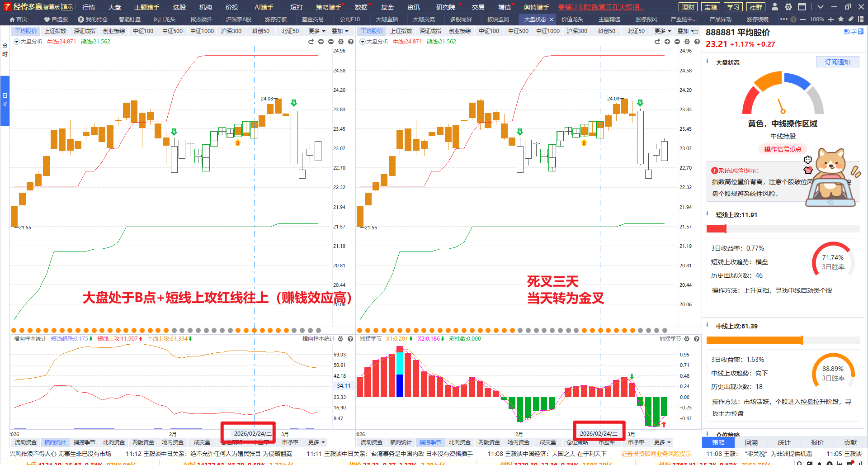Expand 更多 dropdown under right bottom tabs
Image resolution: width=868 pixels, height=465 pixels.
pos(662,442)
